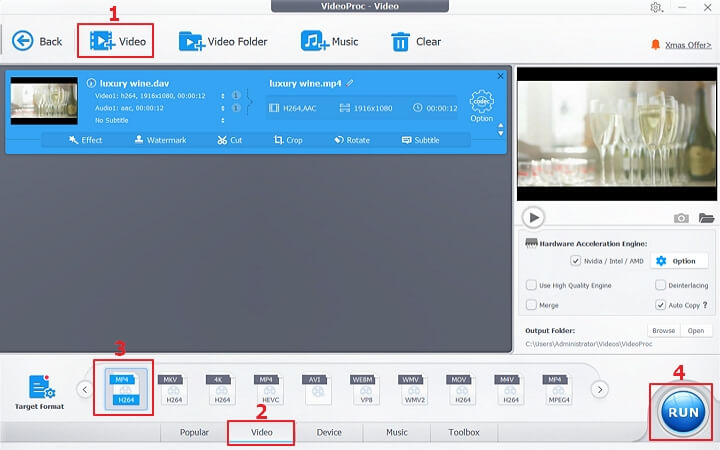Open the codec Option gear
This screenshot has width=720, height=450.
pyautogui.click(x=481, y=106)
